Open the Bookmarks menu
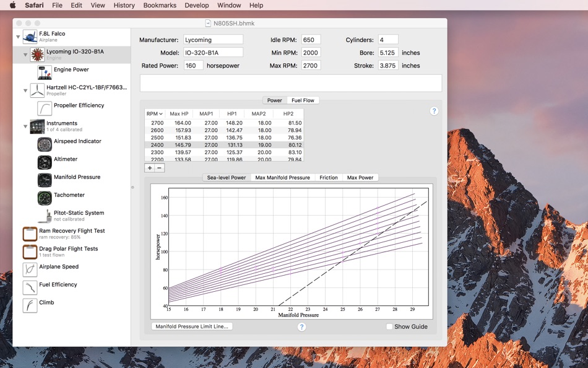This screenshot has width=588, height=368. point(160,5)
